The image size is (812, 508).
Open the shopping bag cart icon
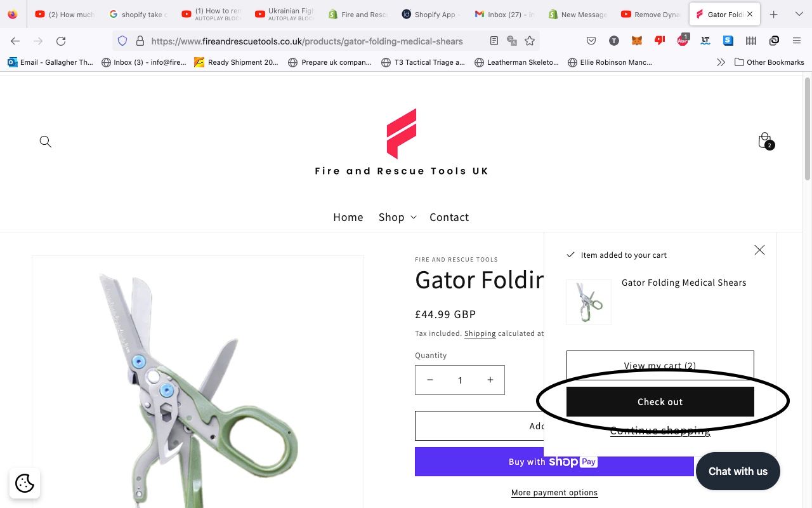pos(766,141)
